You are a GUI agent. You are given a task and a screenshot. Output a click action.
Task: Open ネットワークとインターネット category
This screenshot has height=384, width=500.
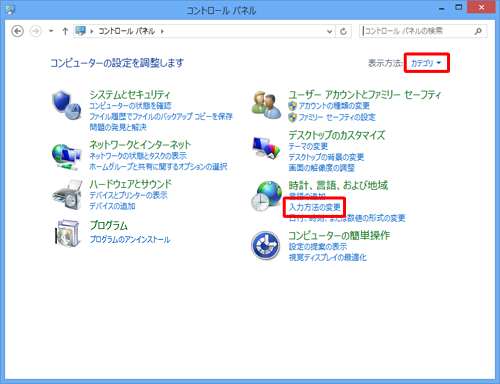(x=140, y=145)
